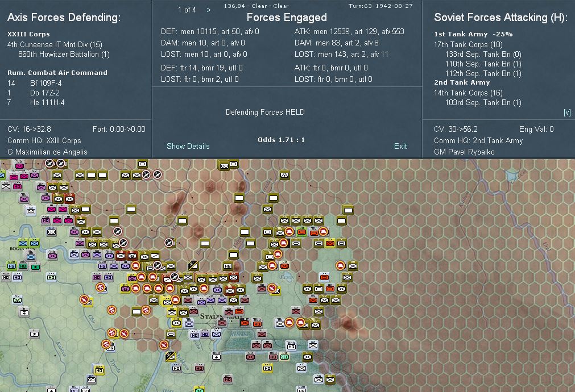
Task: Click '1st Tank Army -25%' header
Action: 473,34
